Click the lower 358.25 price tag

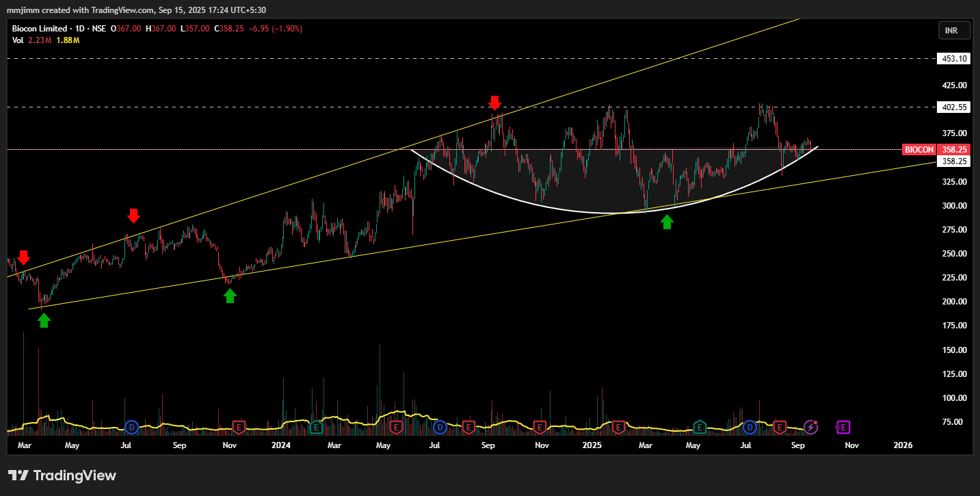click(x=954, y=161)
